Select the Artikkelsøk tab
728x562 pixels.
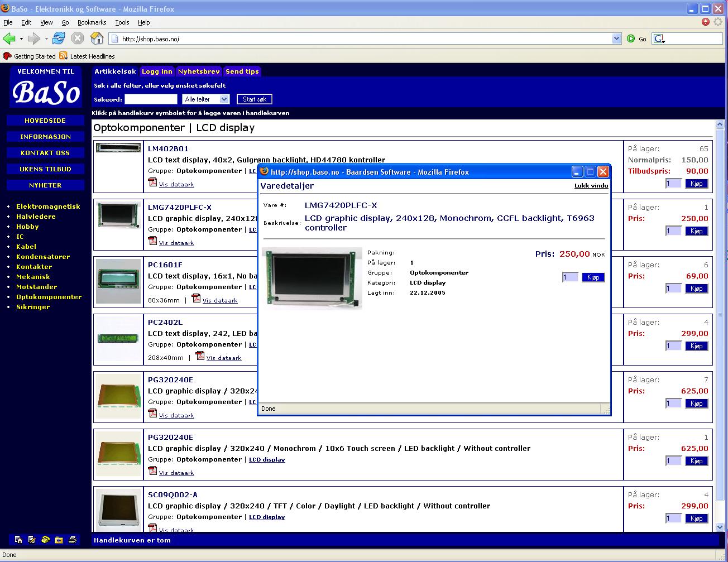(115, 71)
